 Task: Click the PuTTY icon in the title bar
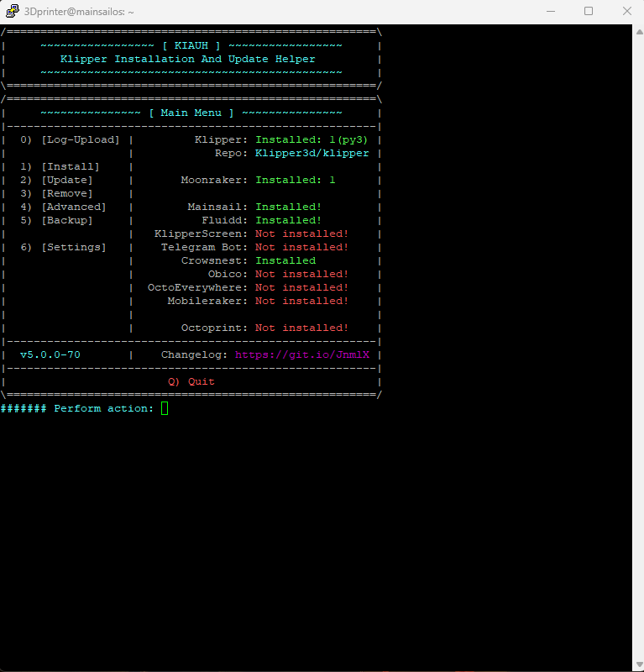[13, 11]
